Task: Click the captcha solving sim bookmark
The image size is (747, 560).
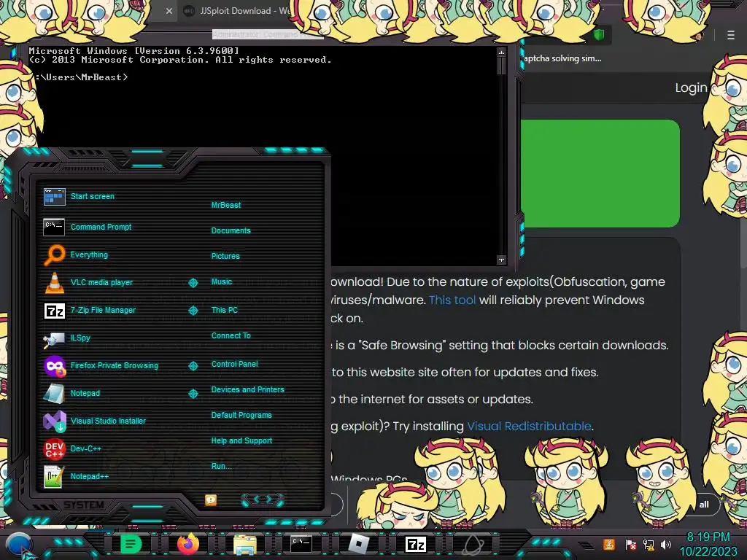Action: [562, 58]
